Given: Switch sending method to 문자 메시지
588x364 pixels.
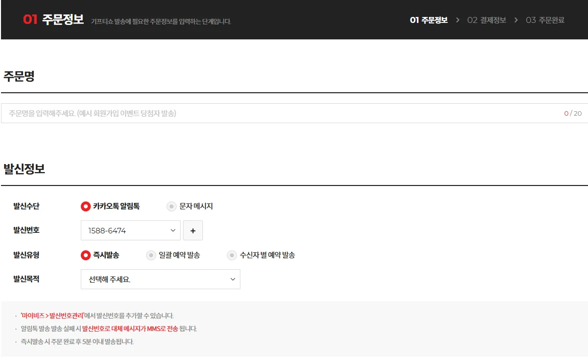Looking at the screenshot, I should pyautogui.click(x=172, y=206).
